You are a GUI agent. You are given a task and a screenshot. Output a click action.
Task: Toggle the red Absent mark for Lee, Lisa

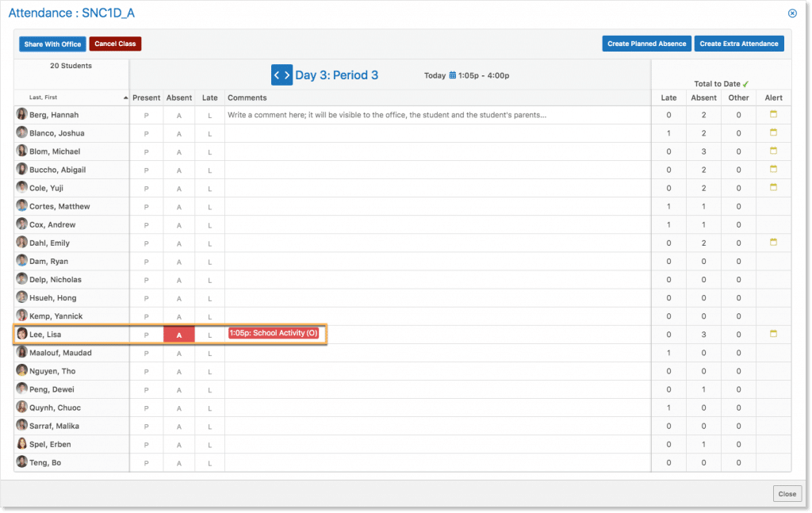point(179,335)
